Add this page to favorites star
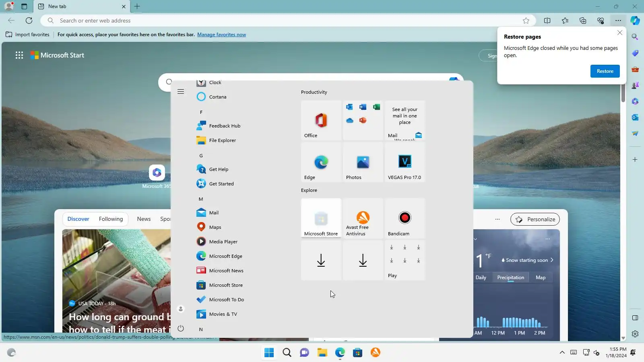Viewport: 644px width, 362px height. point(526,21)
